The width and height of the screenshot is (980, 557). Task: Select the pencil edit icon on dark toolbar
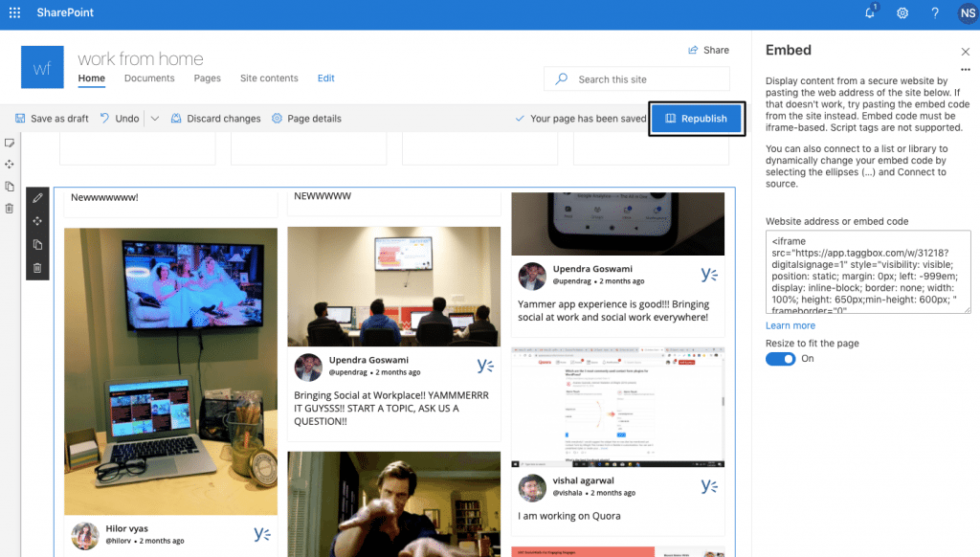click(37, 198)
